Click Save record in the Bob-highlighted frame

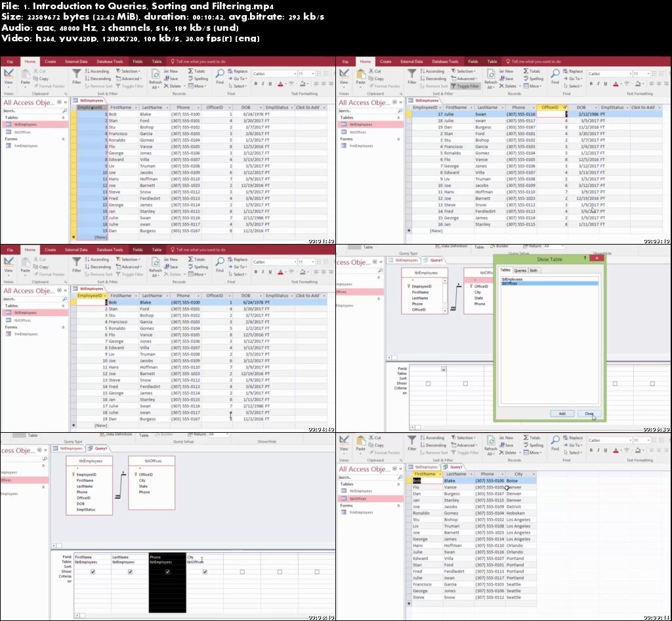(x=171, y=267)
